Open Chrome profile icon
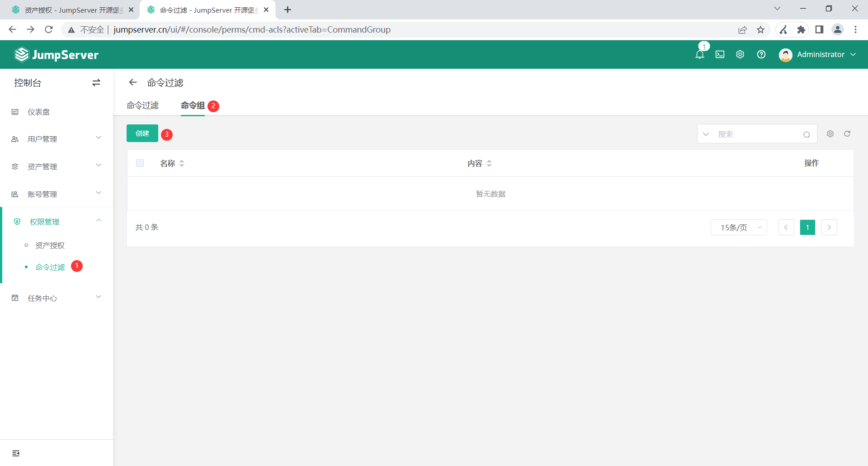The height and width of the screenshot is (466, 868). 838,29
